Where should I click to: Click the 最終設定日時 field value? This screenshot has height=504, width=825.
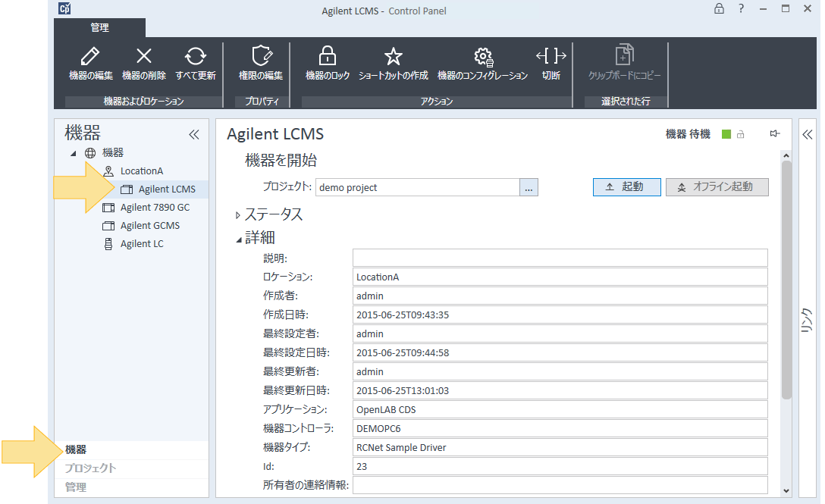(560, 353)
